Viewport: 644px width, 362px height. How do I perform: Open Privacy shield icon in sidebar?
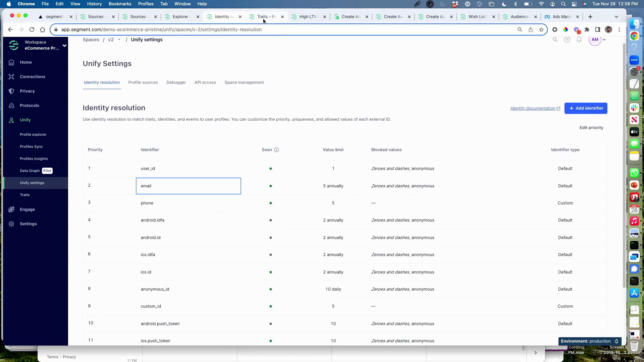coord(11,91)
